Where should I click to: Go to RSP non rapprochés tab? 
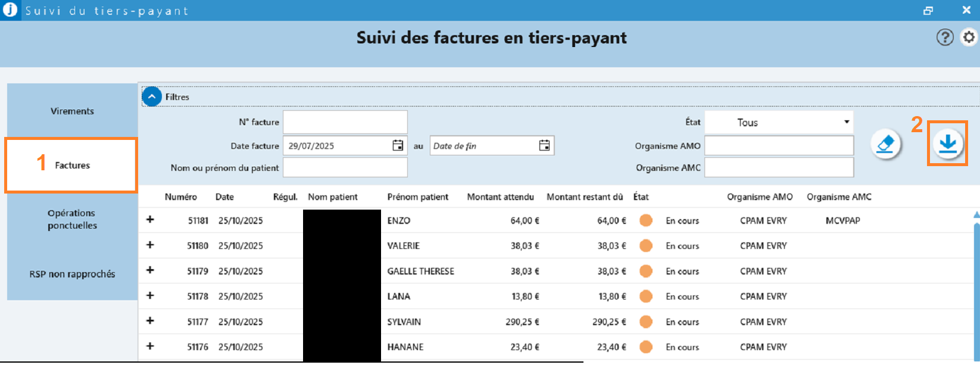pyautogui.click(x=72, y=274)
